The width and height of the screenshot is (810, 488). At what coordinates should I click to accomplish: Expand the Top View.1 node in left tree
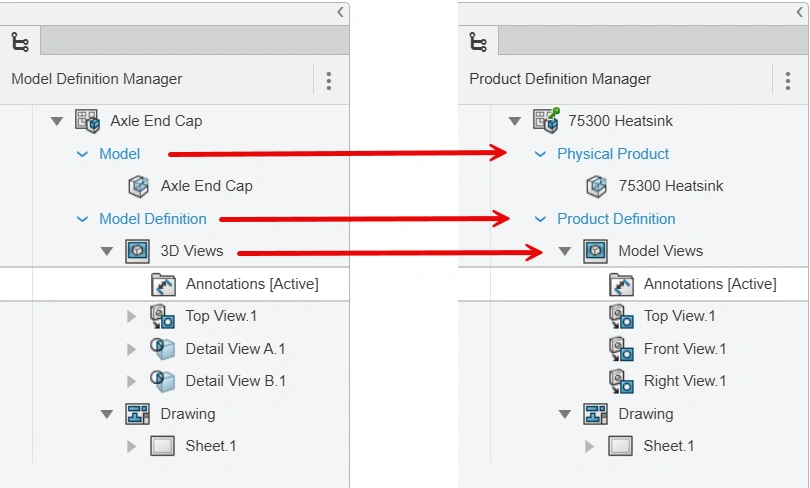(x=131, y=317)
